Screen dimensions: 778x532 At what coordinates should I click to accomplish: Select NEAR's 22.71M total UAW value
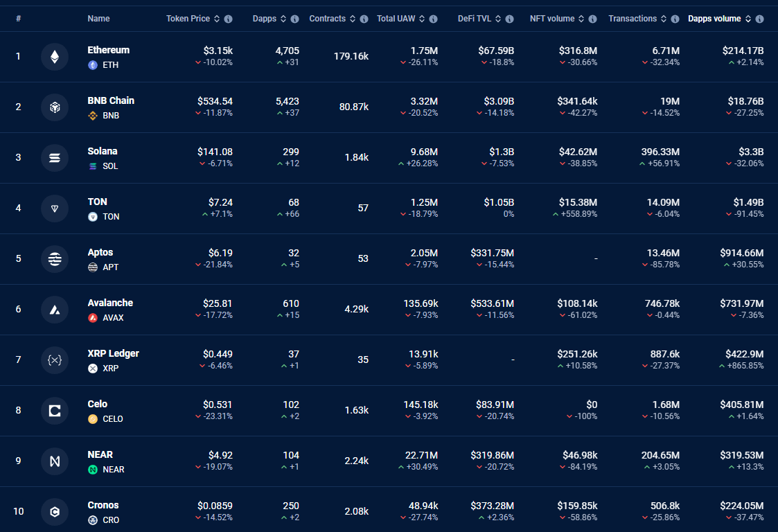(x=422, y=456)
